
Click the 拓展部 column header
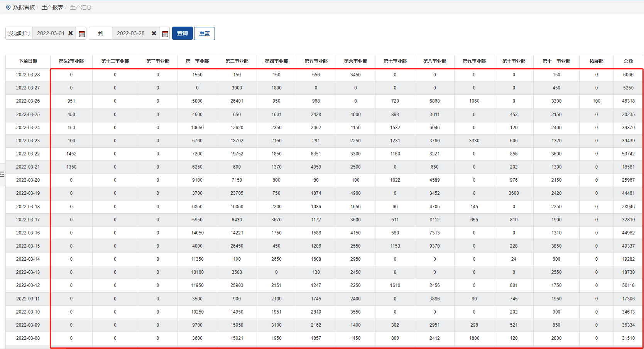coord(596,61)
